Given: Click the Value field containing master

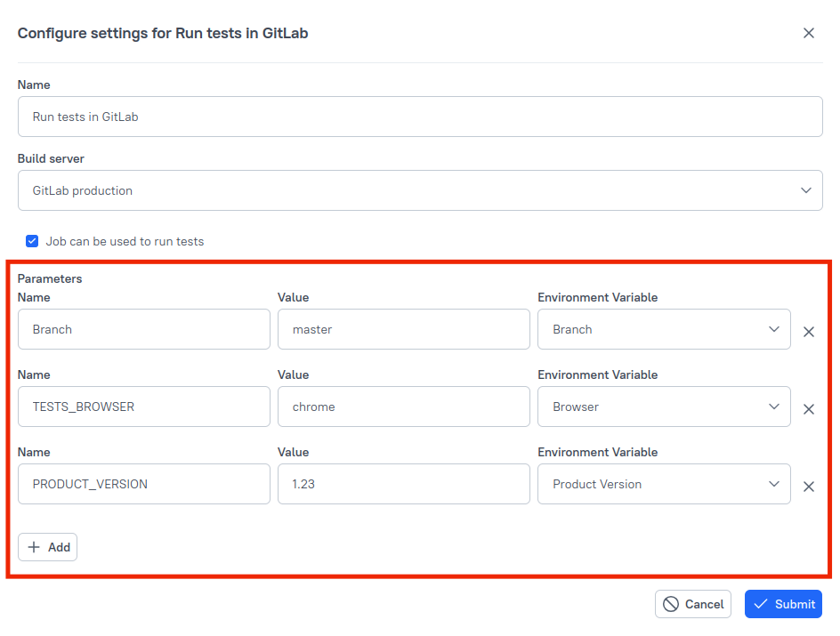Looking at the screenshot, I should point(403,329).
